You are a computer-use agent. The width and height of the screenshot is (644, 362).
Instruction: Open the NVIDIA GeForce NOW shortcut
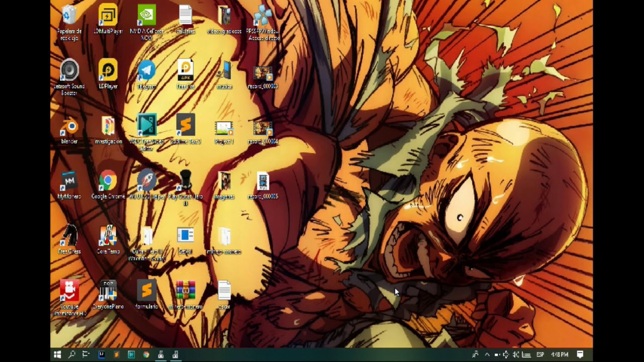pos(147,22)
